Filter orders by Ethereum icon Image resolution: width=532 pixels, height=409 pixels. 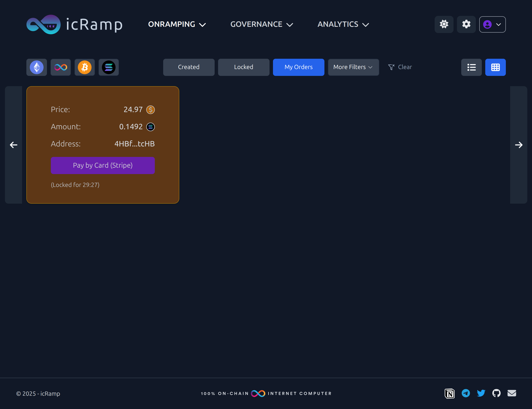point(36,67)
